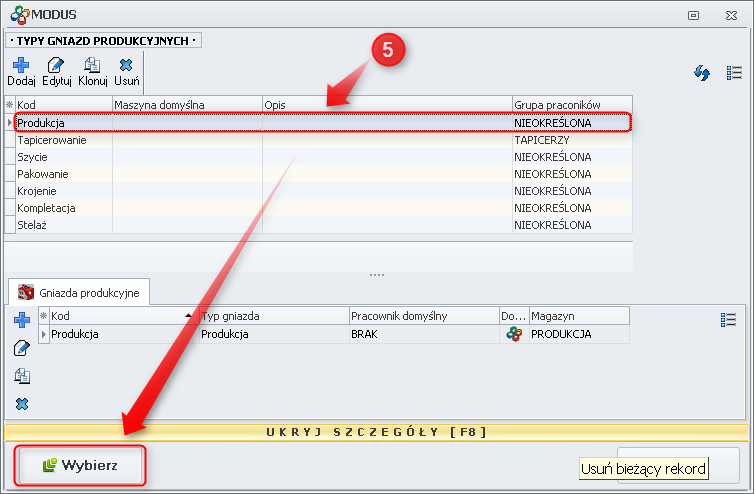754x494 pixels.
Task: Click the Ukryj szczegóły [F8] bar
Action: (x=377, y=432)
